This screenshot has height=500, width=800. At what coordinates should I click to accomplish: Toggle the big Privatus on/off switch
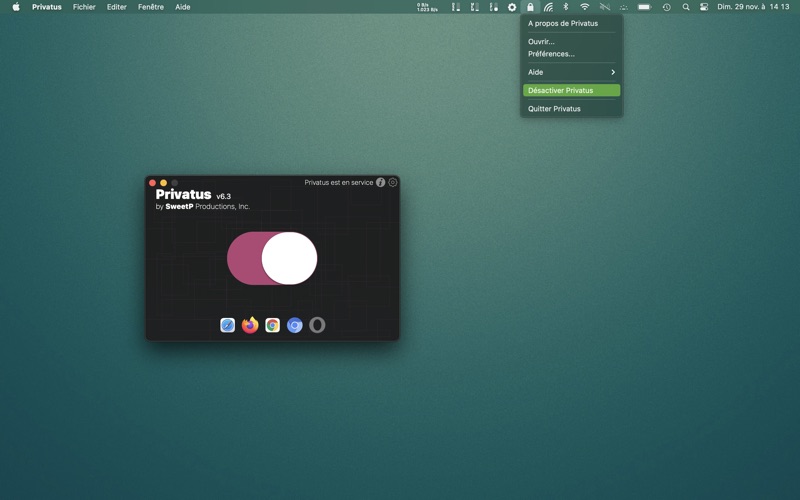(272, 258)
